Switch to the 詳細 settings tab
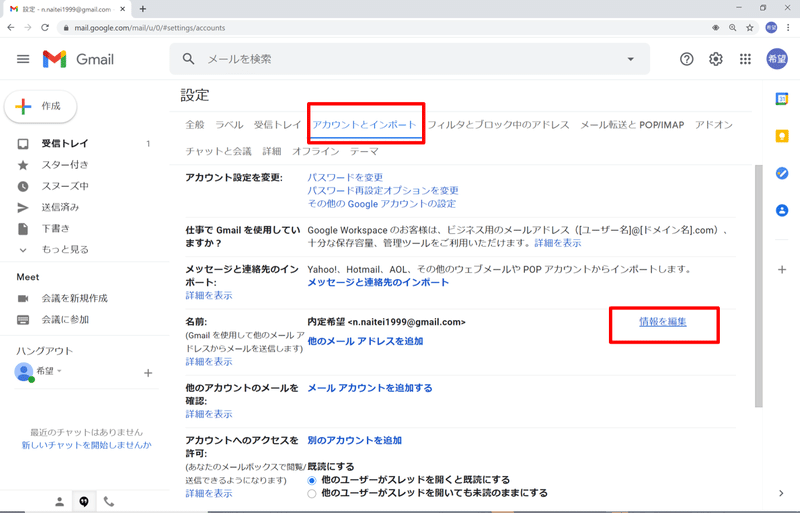 pyautogui.click(x=272, y=152)
